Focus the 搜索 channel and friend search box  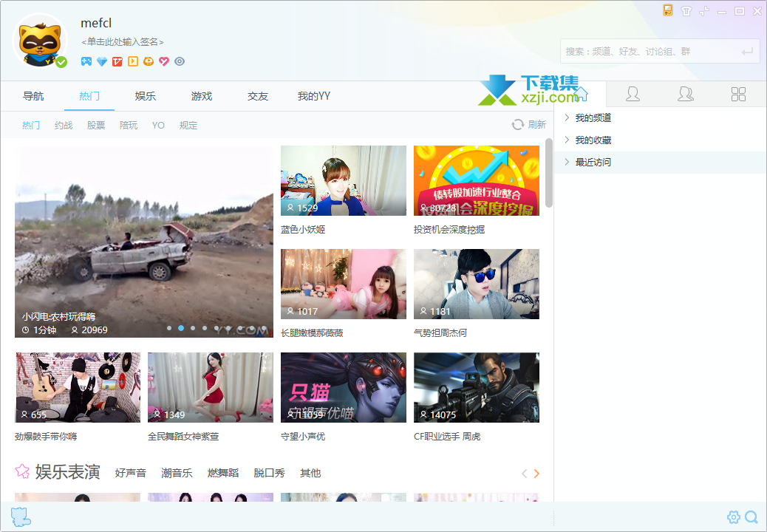pos(660,51)
